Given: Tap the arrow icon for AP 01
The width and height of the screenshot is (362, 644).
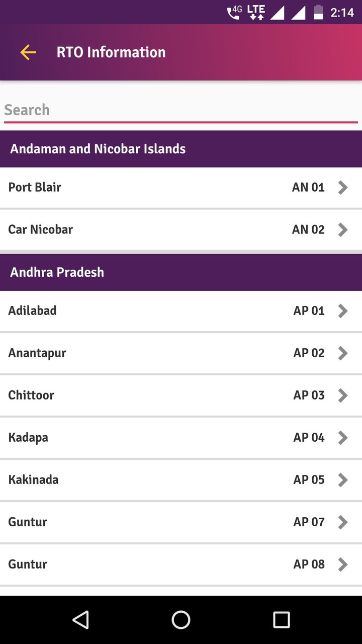Looking at the screenshot, I should 343,311.
